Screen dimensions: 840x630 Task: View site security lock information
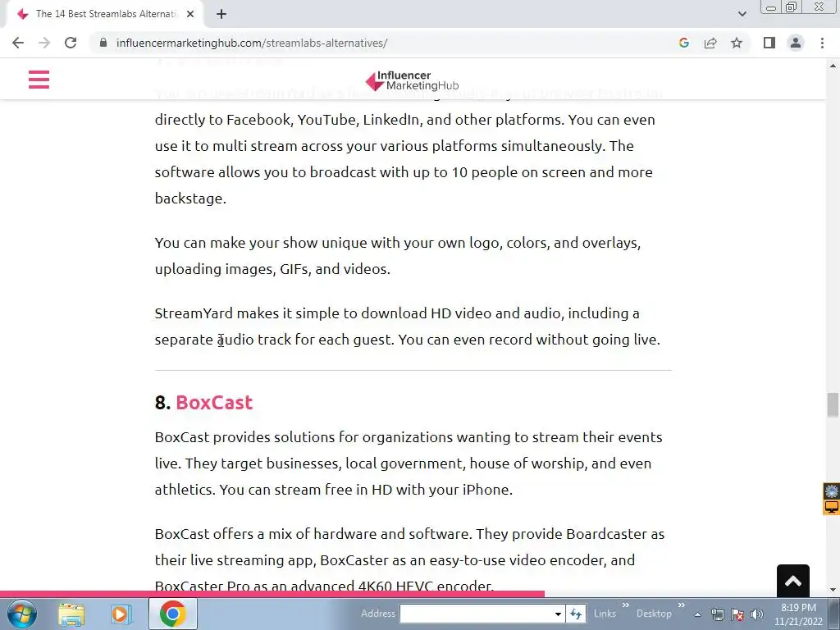[x=103, y=43]
